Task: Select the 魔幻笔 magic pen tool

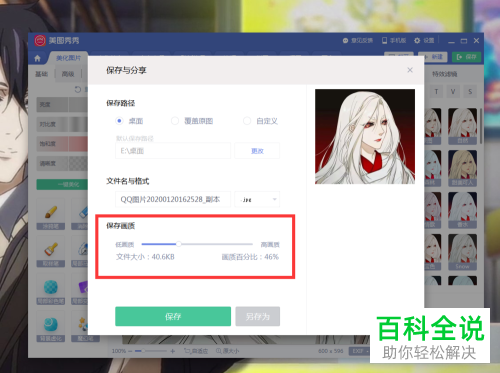Action: click(x=85, y=326)
